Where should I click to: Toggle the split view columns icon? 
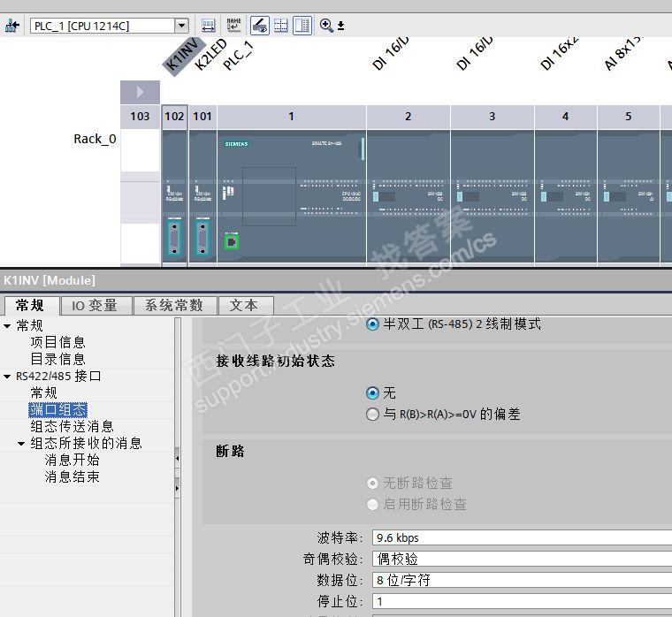(x=302, y=26)
